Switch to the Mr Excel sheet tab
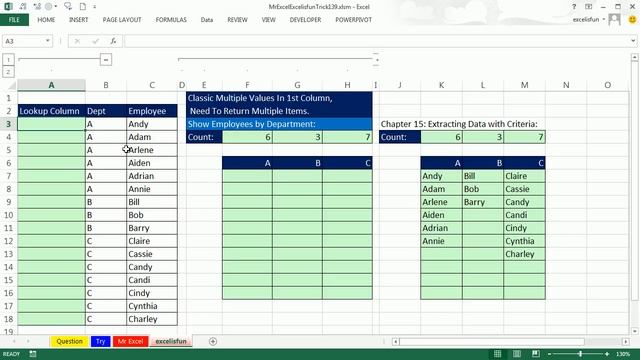 tap(130, 341)
